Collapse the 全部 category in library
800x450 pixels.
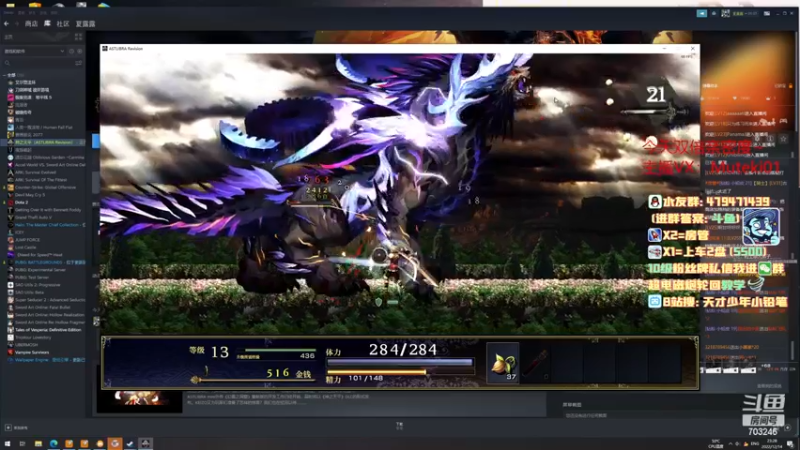pos(5,75)
